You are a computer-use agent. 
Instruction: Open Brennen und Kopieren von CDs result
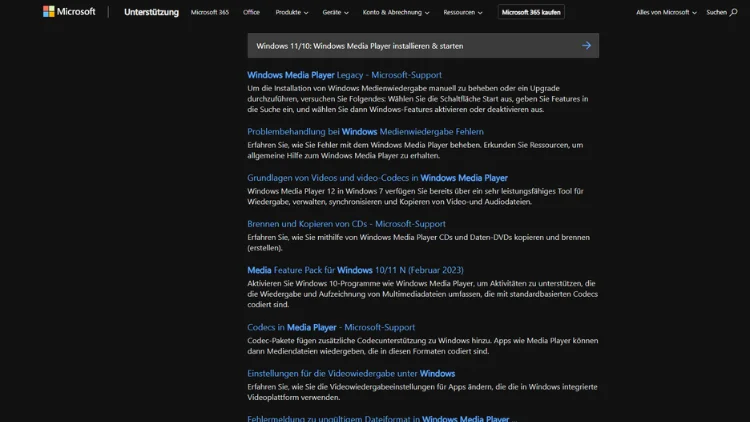pyautogui.click(x=346, y=223)
